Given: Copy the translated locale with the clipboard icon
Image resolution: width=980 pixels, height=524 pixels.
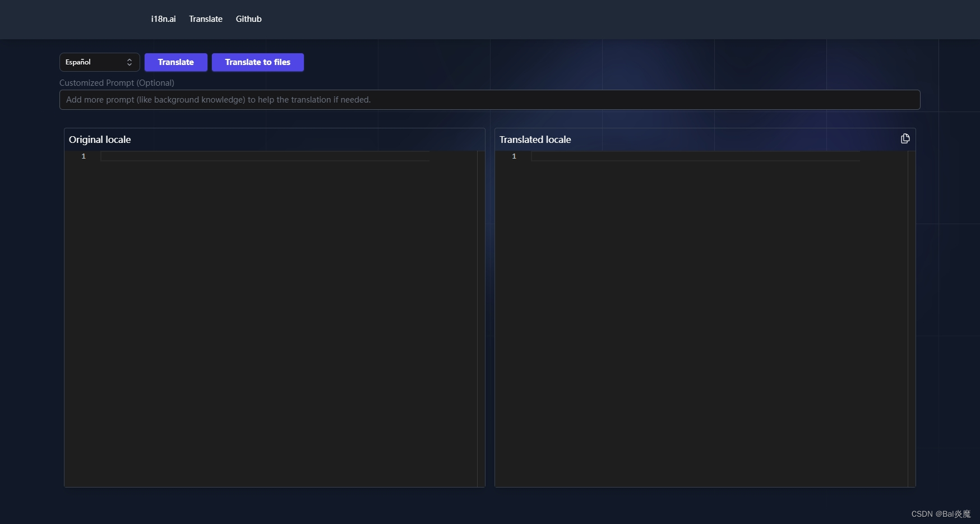Looking at the screenshot, I should (x=905, y=138).
